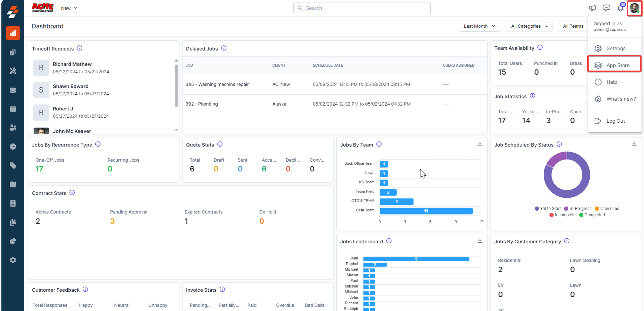This screenshot has height=311, width=644.
Task: Show info for Timeoff Requests widget
Action: click(x=80, y=48)
